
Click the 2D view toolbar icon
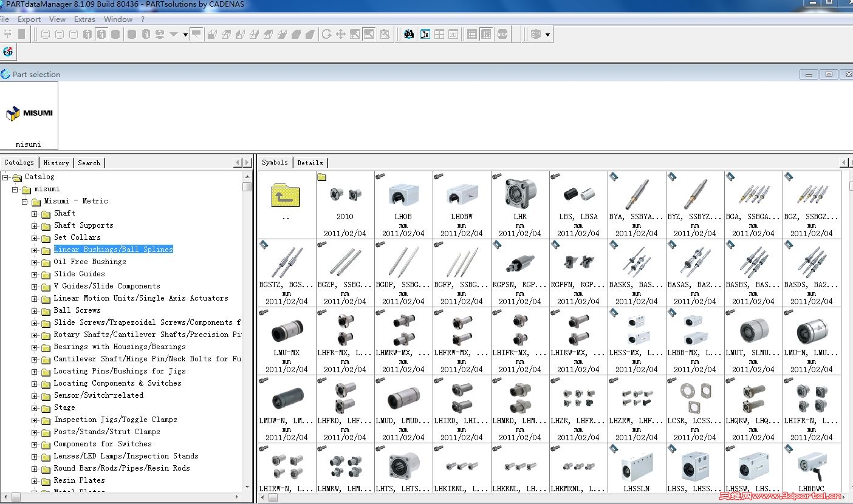(x=453, y=35)
